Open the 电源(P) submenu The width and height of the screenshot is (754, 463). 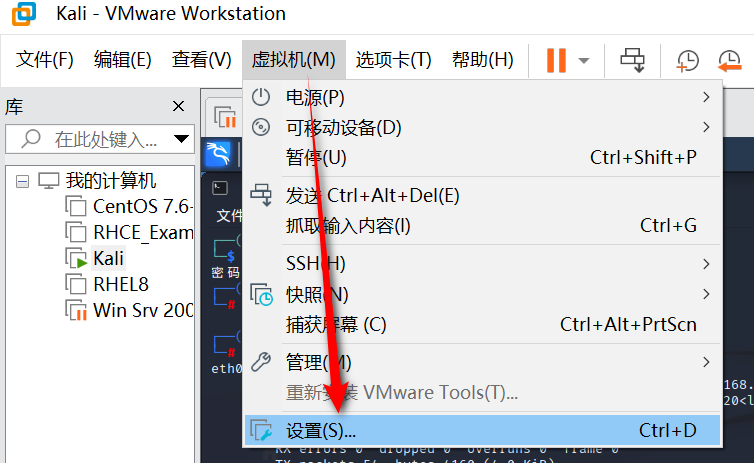(482, 97)
